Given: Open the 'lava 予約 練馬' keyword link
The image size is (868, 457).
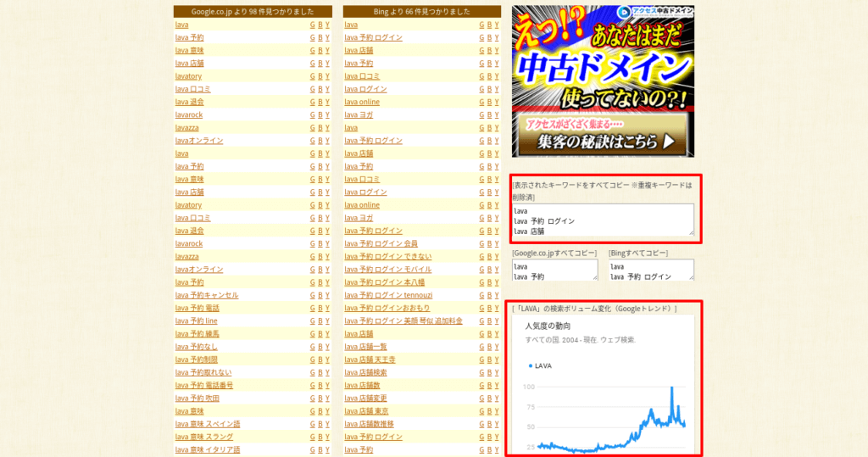Looking at the screenshot, I should coord(197,334).
